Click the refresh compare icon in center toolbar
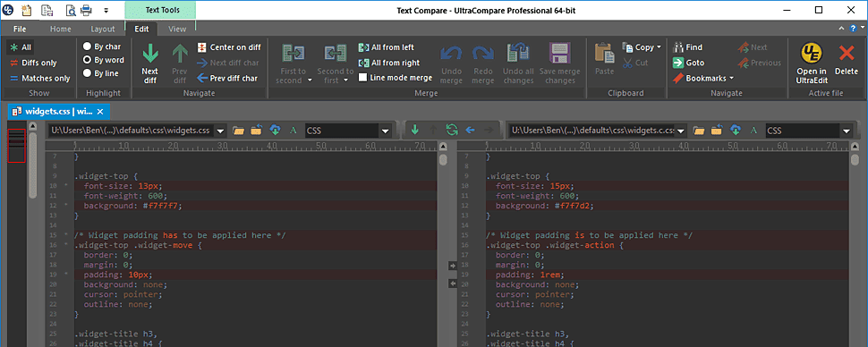 pyautogui.click(x=452, y=131)
